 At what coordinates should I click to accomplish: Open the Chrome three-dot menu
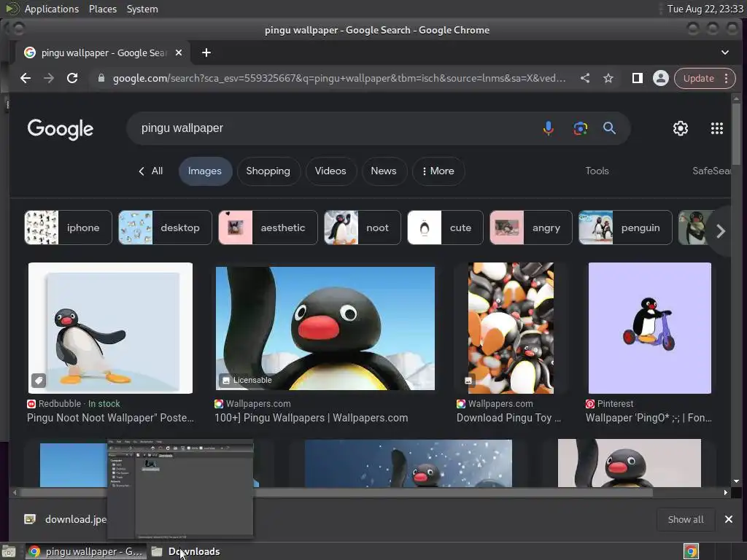727,78
